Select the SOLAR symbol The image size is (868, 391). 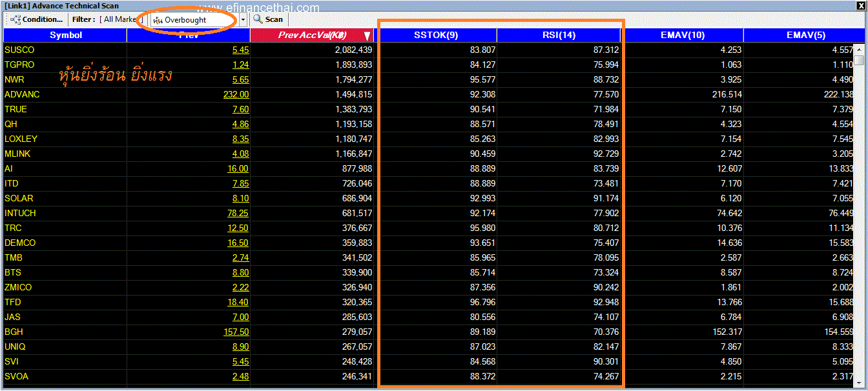coord(19,198)
